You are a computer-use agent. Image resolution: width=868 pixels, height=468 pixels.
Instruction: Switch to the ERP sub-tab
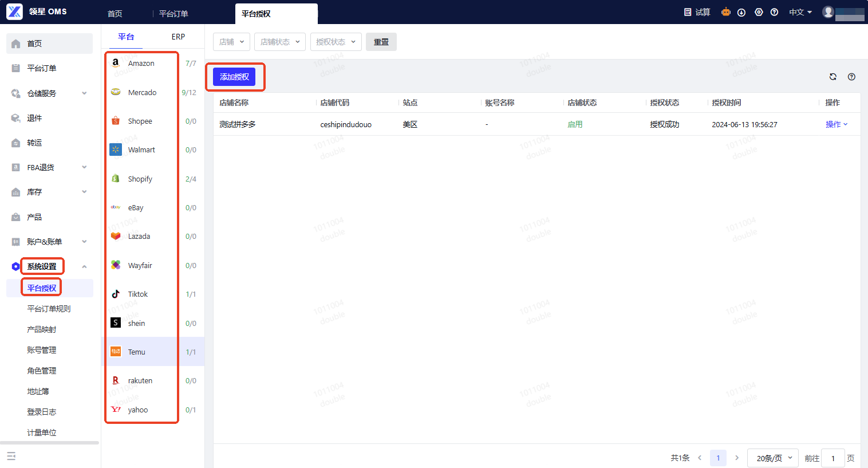tap(178, 37)
